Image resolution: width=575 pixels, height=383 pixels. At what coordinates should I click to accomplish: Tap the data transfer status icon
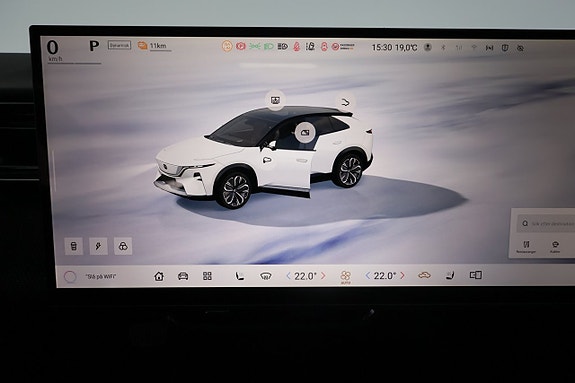pyautogui.click(x=490, y=48)
